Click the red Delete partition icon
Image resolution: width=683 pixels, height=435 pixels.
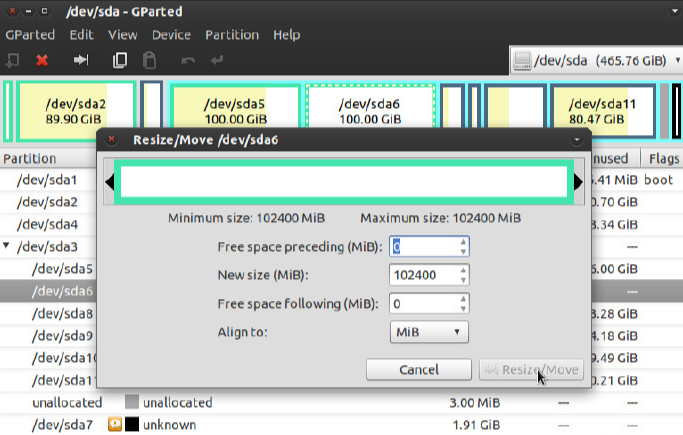tap(42, 60)
